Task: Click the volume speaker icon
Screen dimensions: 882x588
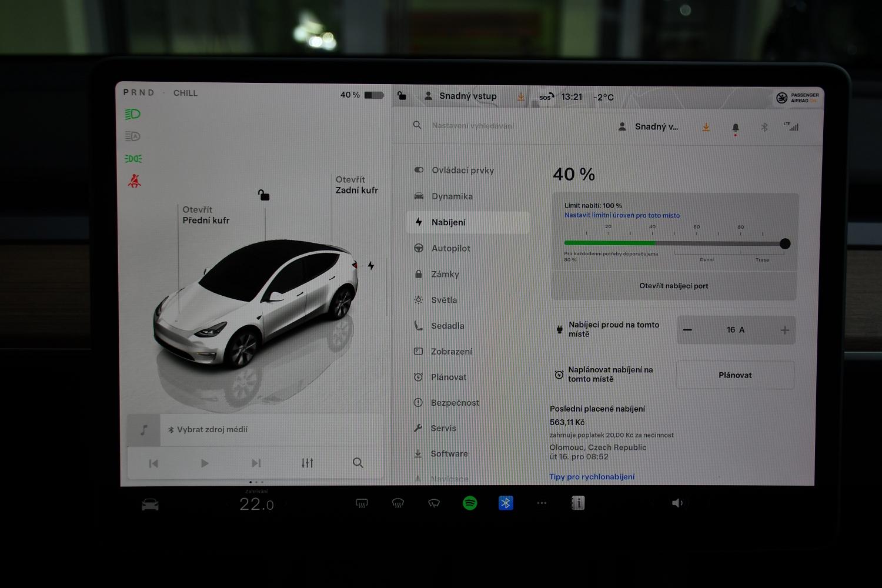Action: pos(677,503)
